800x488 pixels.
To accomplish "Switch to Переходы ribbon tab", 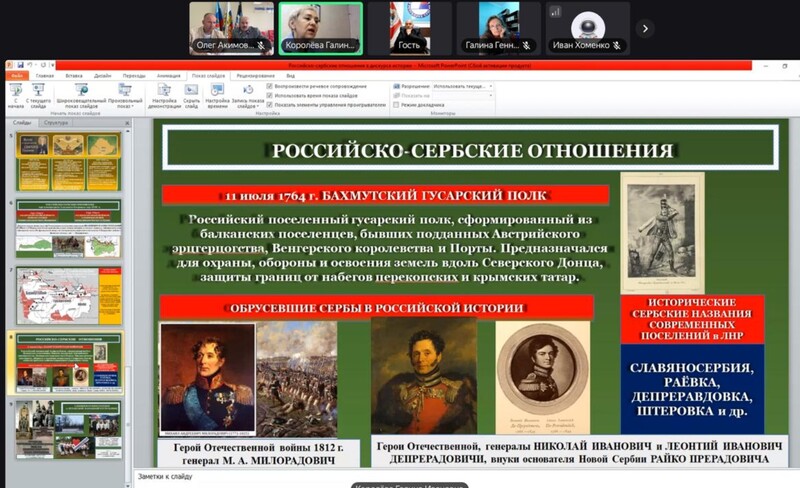I will click(134, 76).
